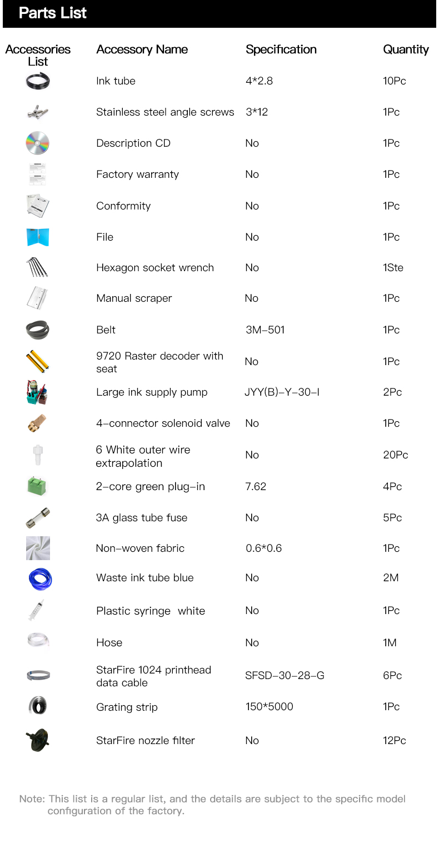This screenshot has height=868, width=439.
Task: Click the JYY(B)-Y-30-I specification text
Action: click(282, 392)
